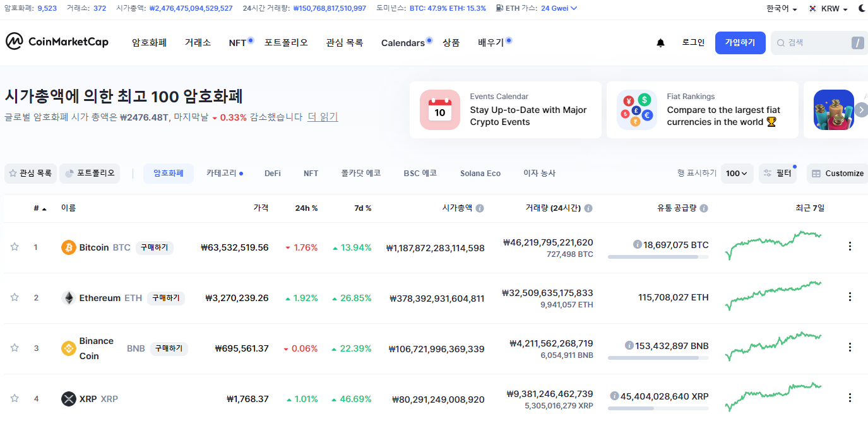The height and width of the screenshot is (421, 868).
Task: Show info for 거래량 (24시간) column
Action: coord(588,208)
